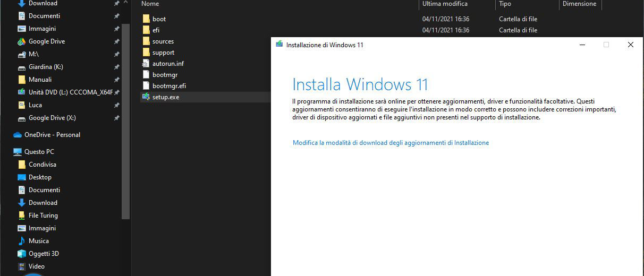Open the efi folder icon
Screen dimensions: 644x276
point(146,30)
